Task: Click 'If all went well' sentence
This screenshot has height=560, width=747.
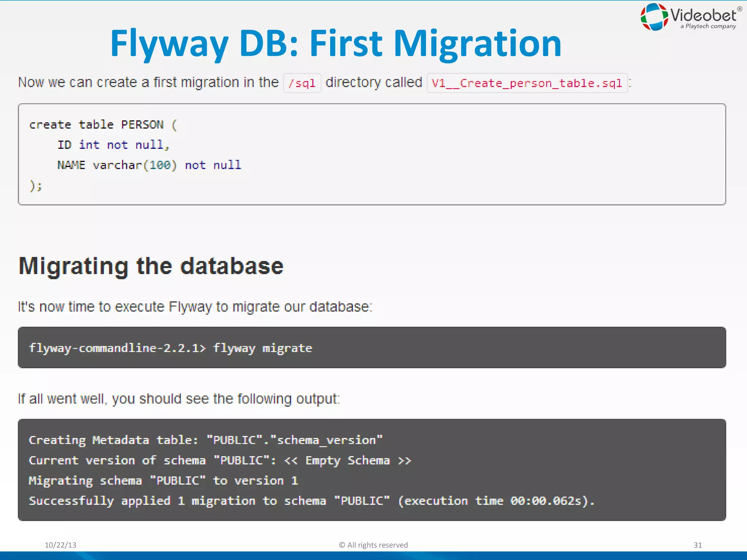Action: pyautogui.click(x=179, y=399)
